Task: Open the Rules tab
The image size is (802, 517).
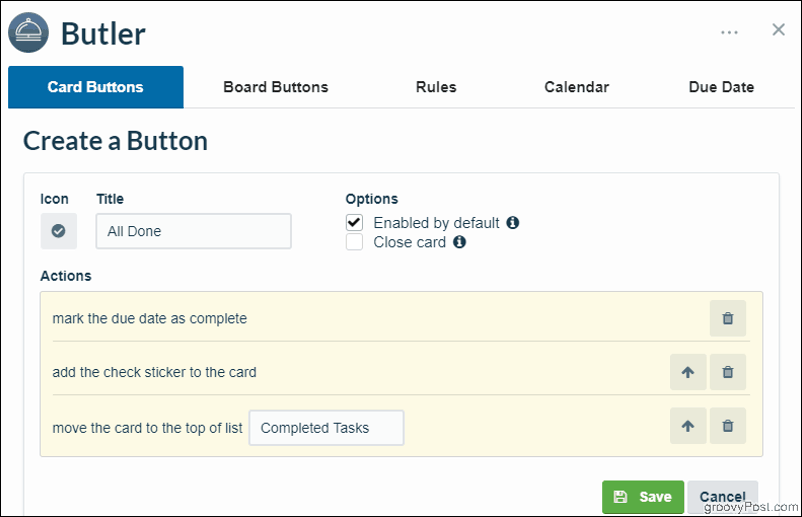Action: [436, 87]
